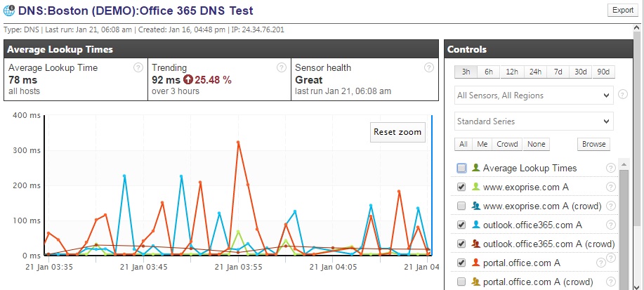Open help icon for www.exoprise.com A row
The image size is (644, 290).
(x=611, y=187)
